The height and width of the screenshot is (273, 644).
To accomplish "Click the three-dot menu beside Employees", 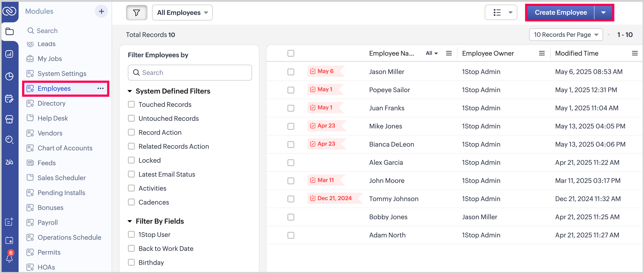I will click(x=100, y=88).
